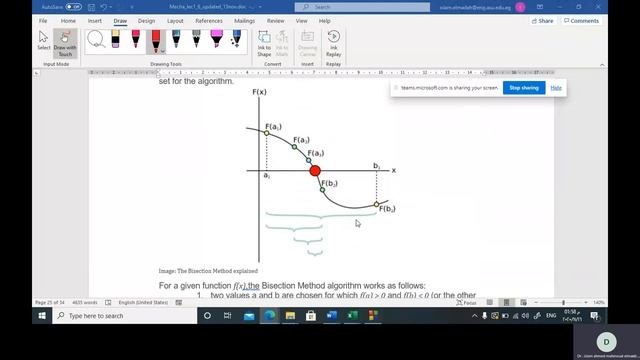
Task: Adjust the zoom slider handle
Action: coord(563,302)
